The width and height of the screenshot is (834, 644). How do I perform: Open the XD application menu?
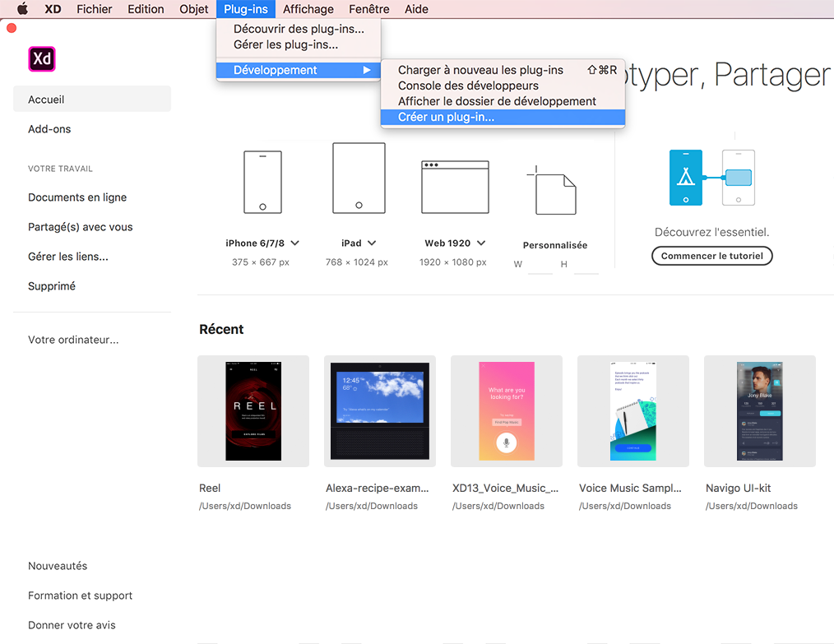click(53, 9)
